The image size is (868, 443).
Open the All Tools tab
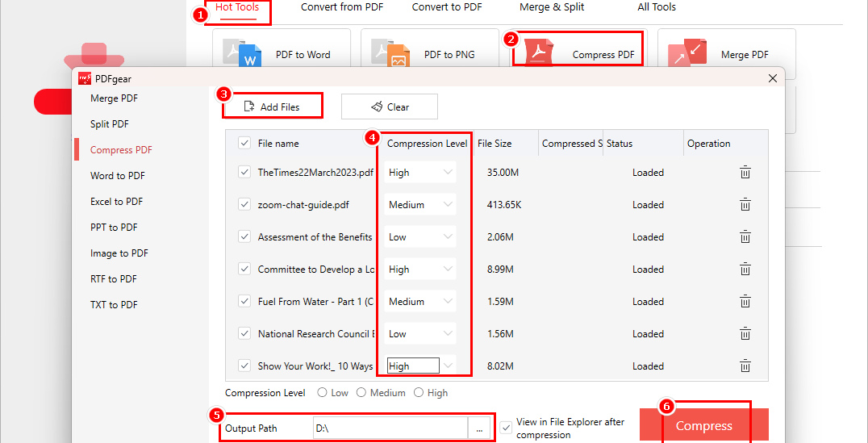[x=657, y=7]
